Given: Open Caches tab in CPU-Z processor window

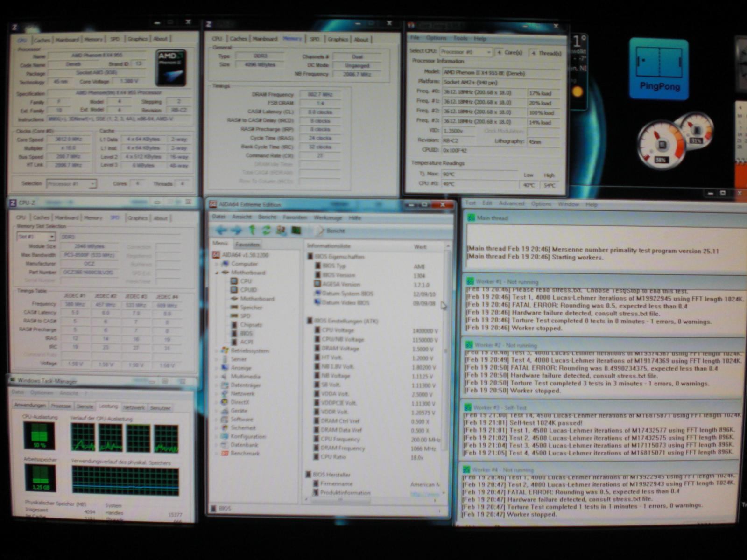Looking at the screenshot, I should click(x=42, y=40).
